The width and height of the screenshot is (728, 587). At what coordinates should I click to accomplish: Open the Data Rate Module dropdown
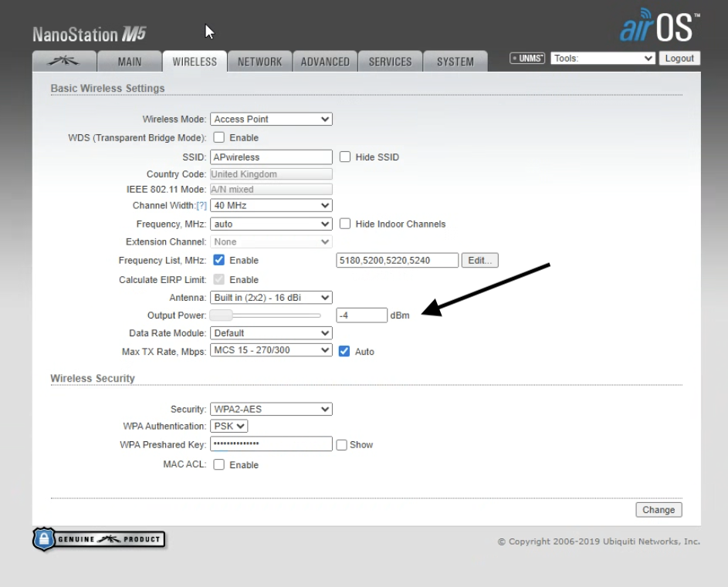[x=271, y=333]
